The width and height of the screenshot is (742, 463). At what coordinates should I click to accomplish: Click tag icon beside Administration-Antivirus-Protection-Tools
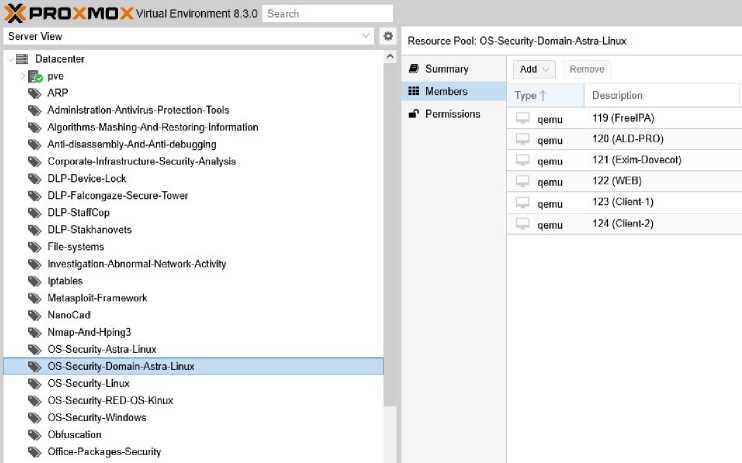pos(35,110)
